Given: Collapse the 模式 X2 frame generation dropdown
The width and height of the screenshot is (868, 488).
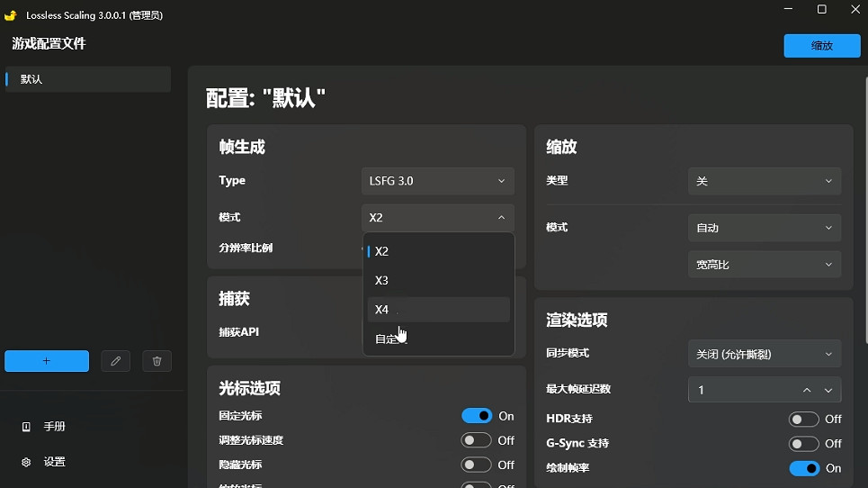Looking at the screenshot, I should tap(438, 218).
